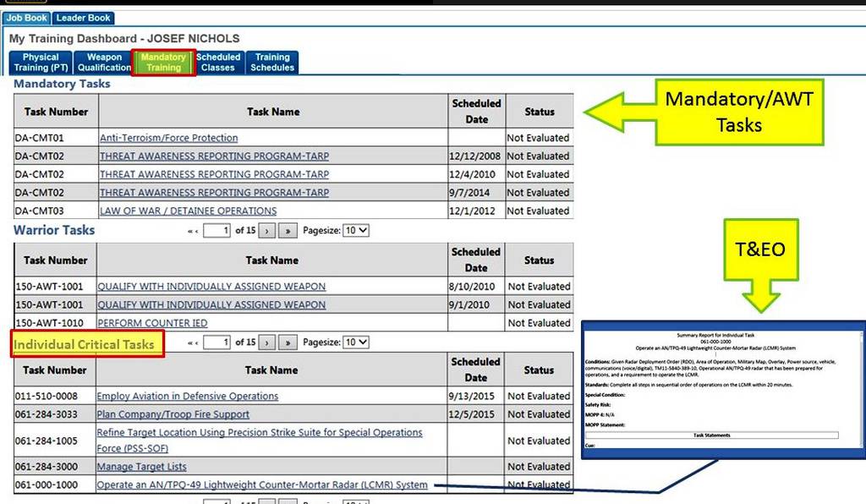Click page number field beside Individual Critical Tasks heading
Image resolution: width=866 pixels, height=504 pixels.
coord(217,342)
